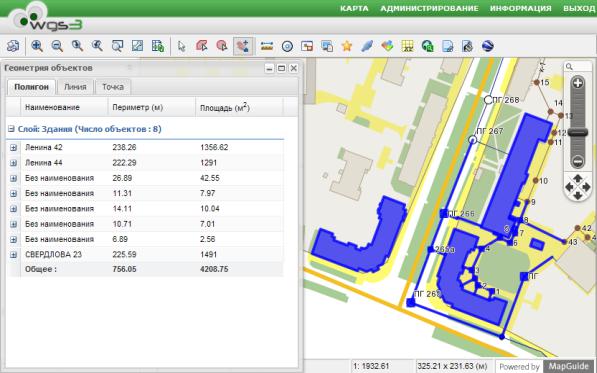Expand the Ленина 42 row
Viewport: 597px width, 373px height.
click(13, 148)
